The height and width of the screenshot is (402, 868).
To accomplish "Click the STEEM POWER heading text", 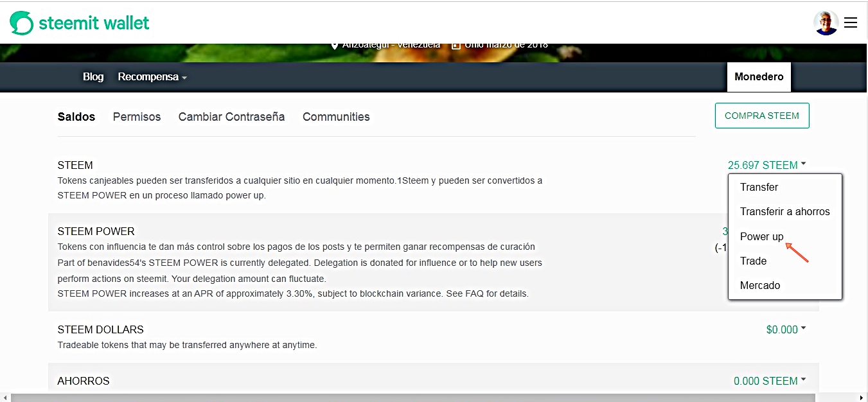I will click(96, 231).
